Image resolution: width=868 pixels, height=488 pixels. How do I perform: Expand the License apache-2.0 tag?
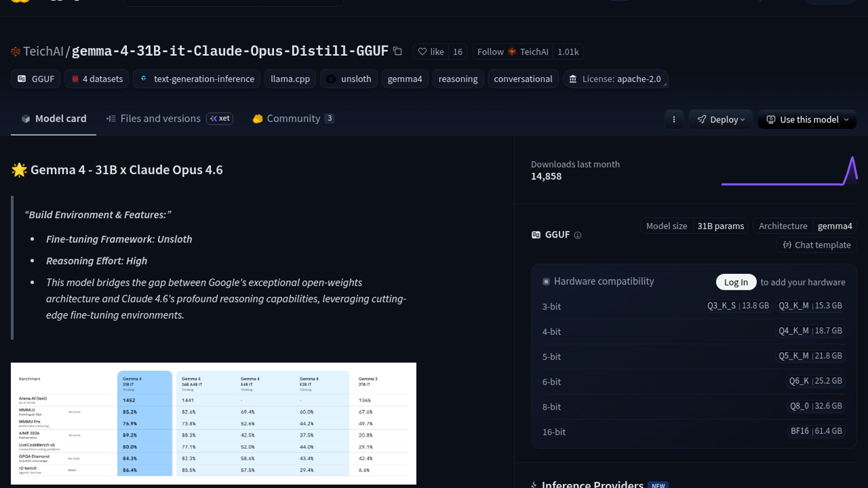(x=616, y=79)
